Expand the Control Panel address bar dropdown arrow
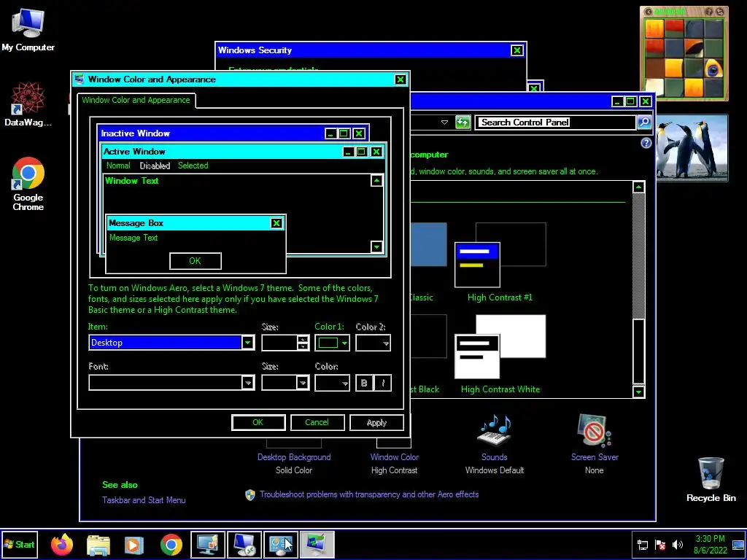Viewport: 747px width, 560px height. click(444, 122)
